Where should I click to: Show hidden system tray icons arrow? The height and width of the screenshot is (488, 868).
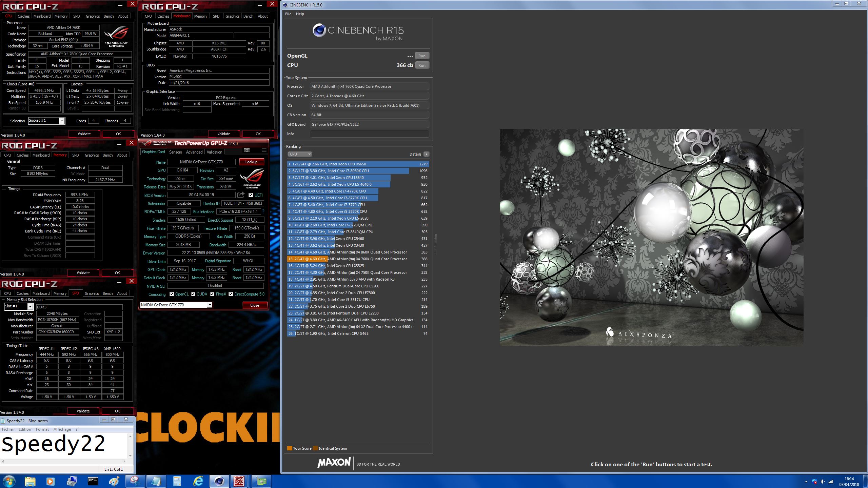tap(806, 482)
